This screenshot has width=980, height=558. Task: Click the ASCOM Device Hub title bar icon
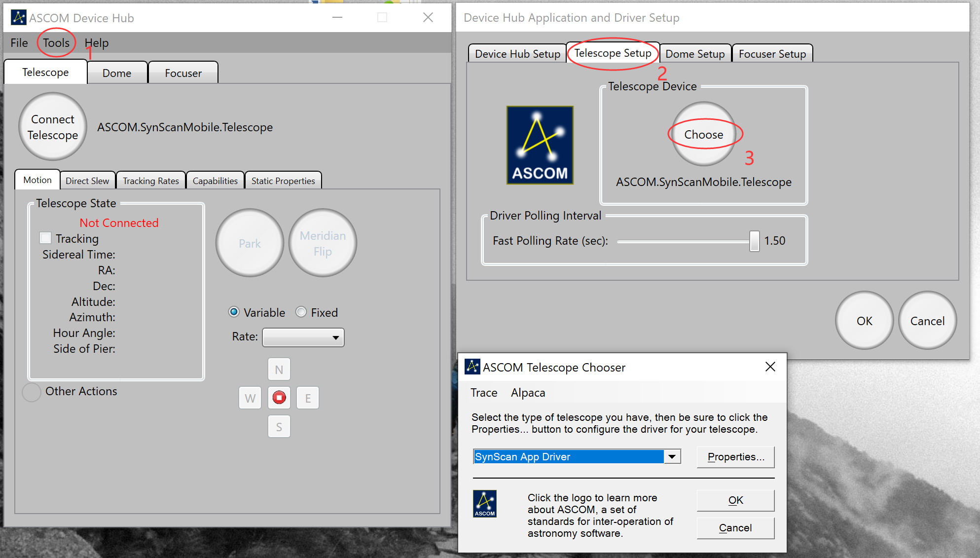[18, 17]
